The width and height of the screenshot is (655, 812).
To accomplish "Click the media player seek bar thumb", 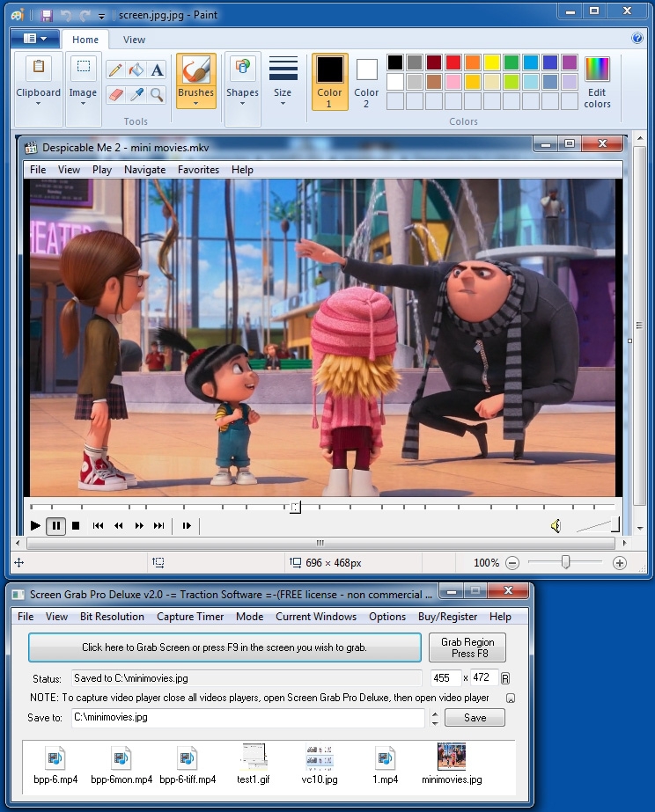I will click(295, 507).
